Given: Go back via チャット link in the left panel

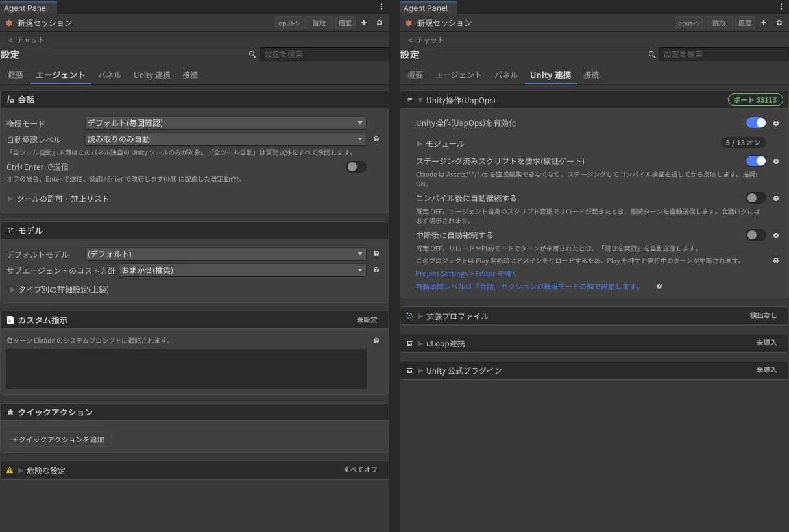Looking at the screenshot, I should 27,40.
